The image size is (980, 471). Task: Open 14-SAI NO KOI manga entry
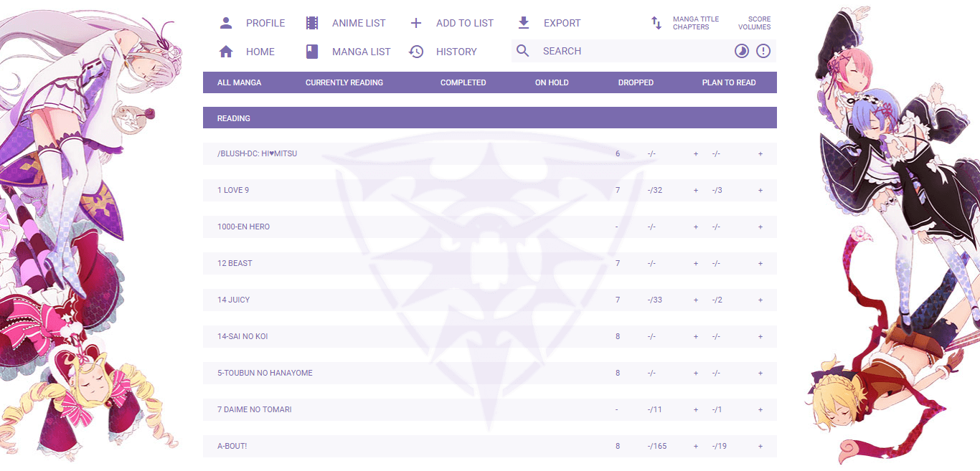coord(242,336)
